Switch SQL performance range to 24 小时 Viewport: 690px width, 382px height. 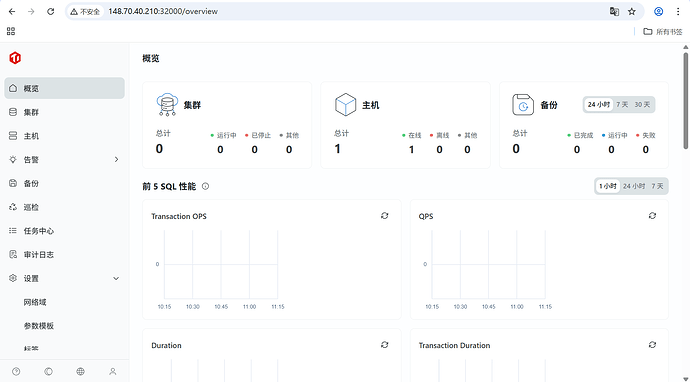[x=634, y=187]
